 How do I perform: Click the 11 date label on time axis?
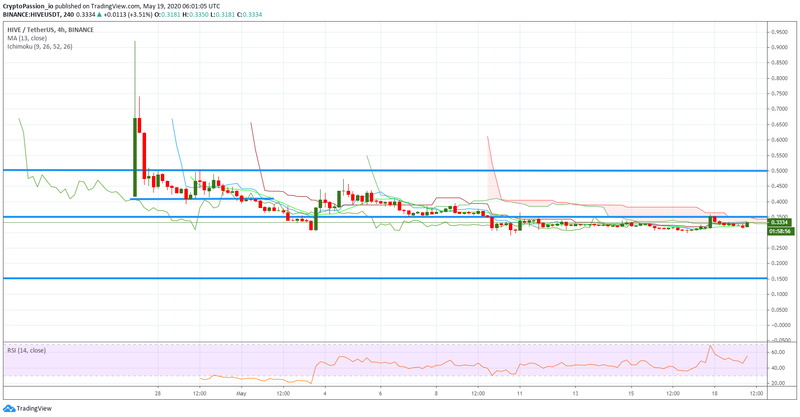click(519, 394)
